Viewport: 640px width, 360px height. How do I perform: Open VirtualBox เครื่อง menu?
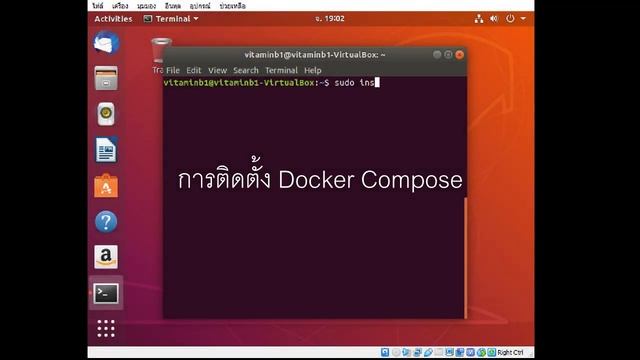[x=120, y=6]
